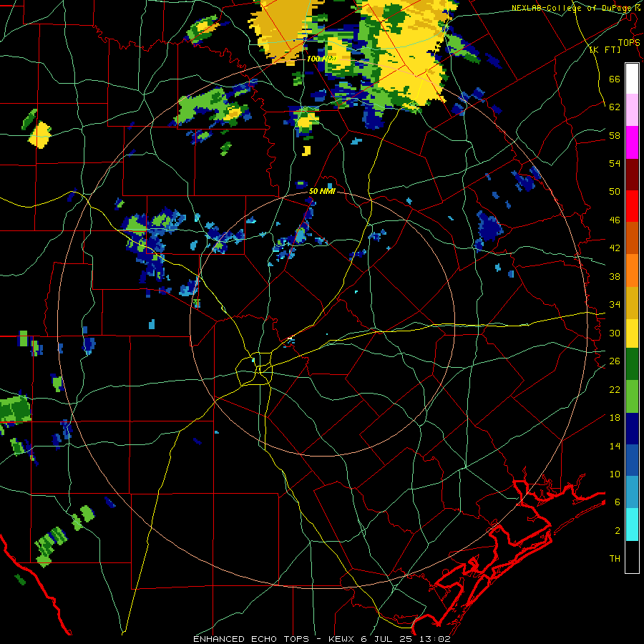644x644 pixels.
Task: Click the navy 22 kft legend swatch
Action: coord(632,429)
